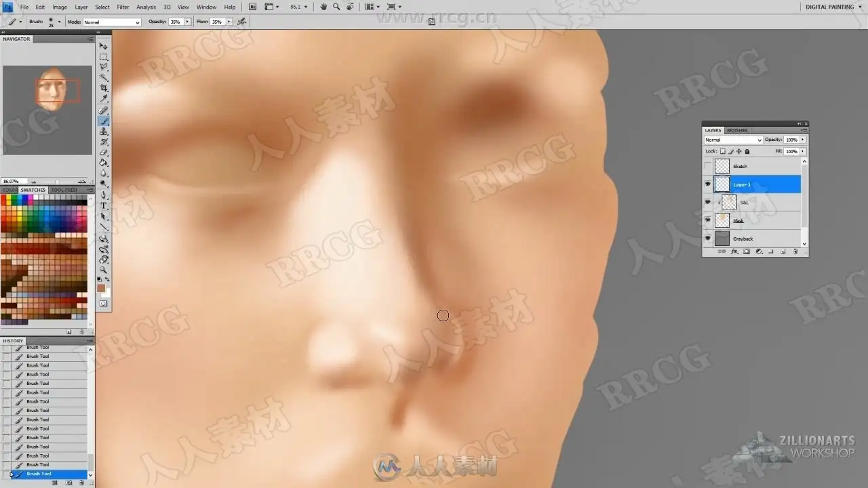Image resolution: width=868 pixels, height=488 pixels.
Task: Switch to the Color tab
Action: tap(10, 190)
